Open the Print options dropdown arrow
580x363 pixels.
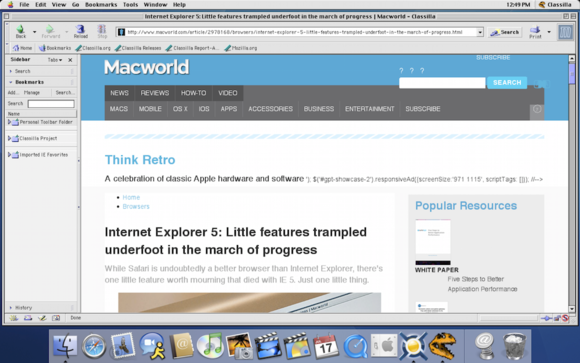[549, 32]
